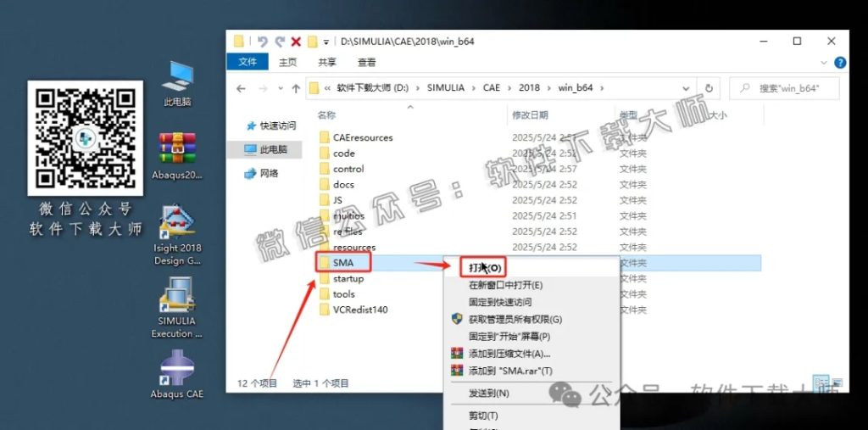
Task: Click the red delete X icon
Action: 296,41
